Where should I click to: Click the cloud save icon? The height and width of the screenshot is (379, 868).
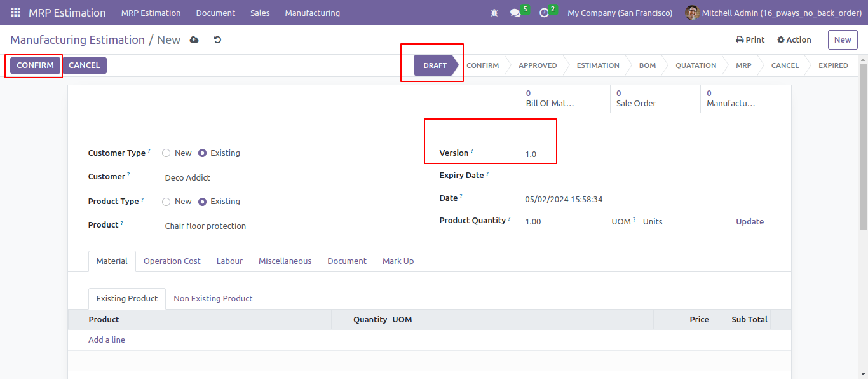click(194, 39)
